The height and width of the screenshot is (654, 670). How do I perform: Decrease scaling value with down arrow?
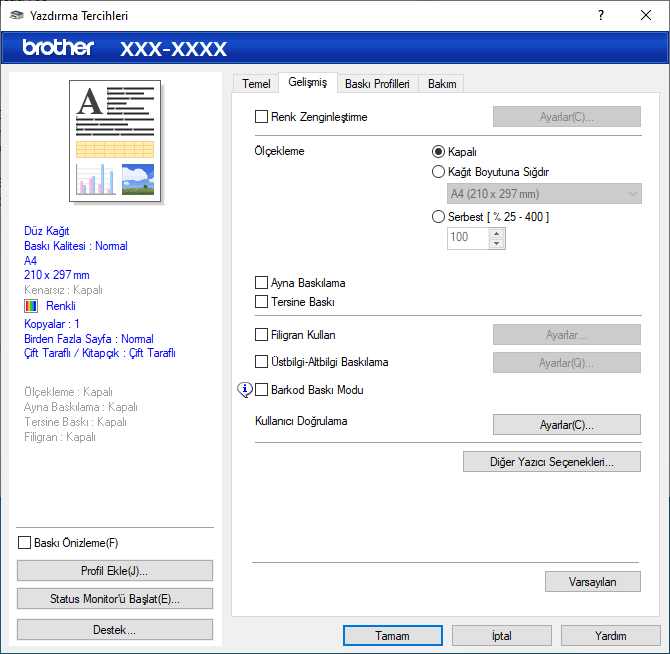[496, 243]
